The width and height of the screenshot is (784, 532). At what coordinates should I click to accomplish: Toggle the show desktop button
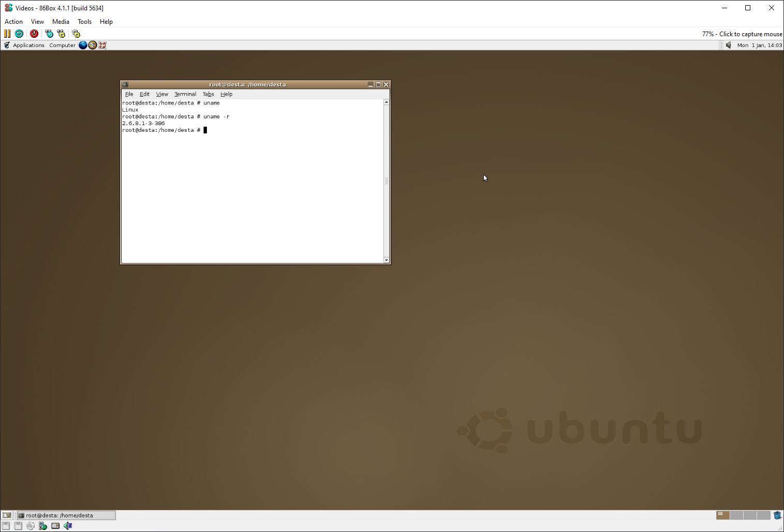(7, 515)
